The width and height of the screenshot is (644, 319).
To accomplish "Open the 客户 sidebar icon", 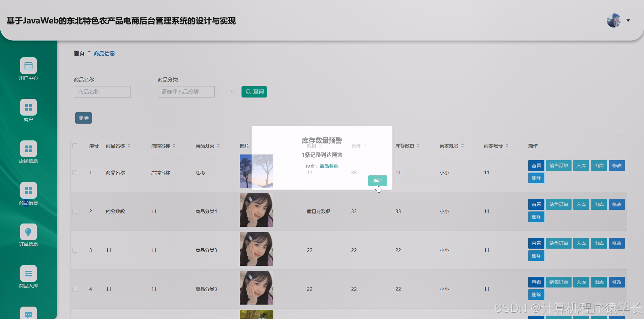I will click(x=29, y=107).
